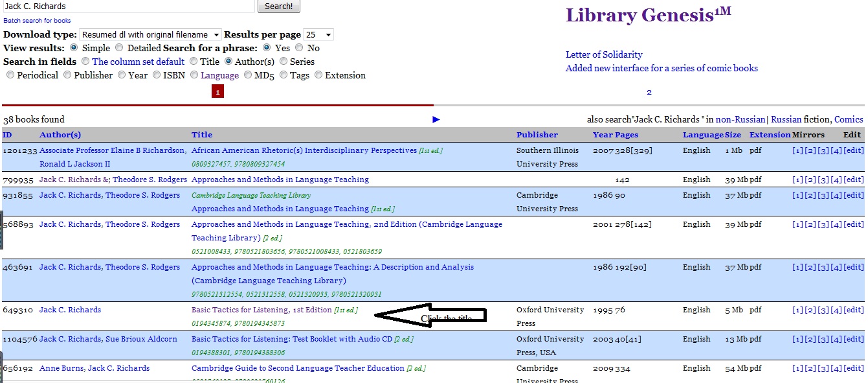
Task: Select No for Search for a phrase
Action: tap(299, 48)
